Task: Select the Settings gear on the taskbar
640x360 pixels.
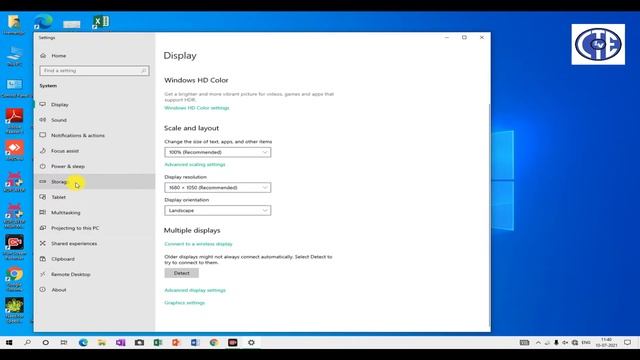Action: (251, 342)
